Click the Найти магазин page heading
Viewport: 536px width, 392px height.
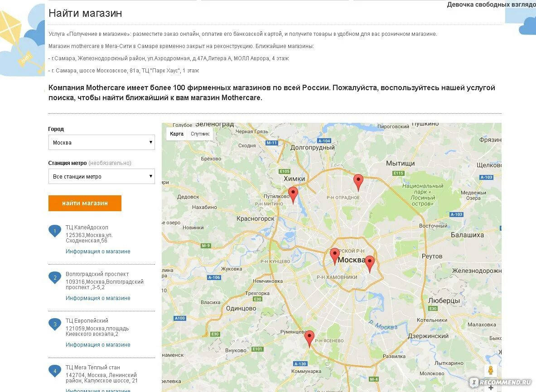pos(85,13)
